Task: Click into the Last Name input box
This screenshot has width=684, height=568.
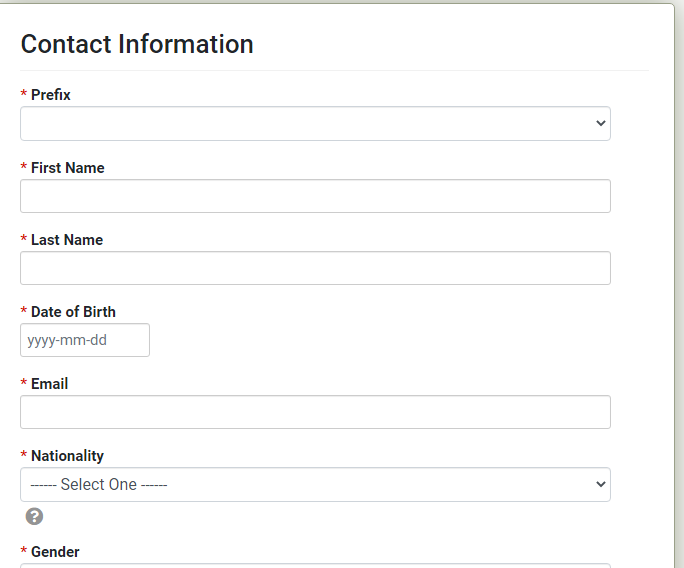Action: tap(315, 268)
